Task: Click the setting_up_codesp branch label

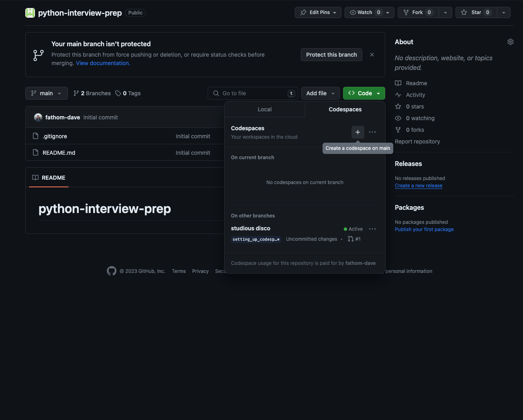Action: [x=256, y=239]
